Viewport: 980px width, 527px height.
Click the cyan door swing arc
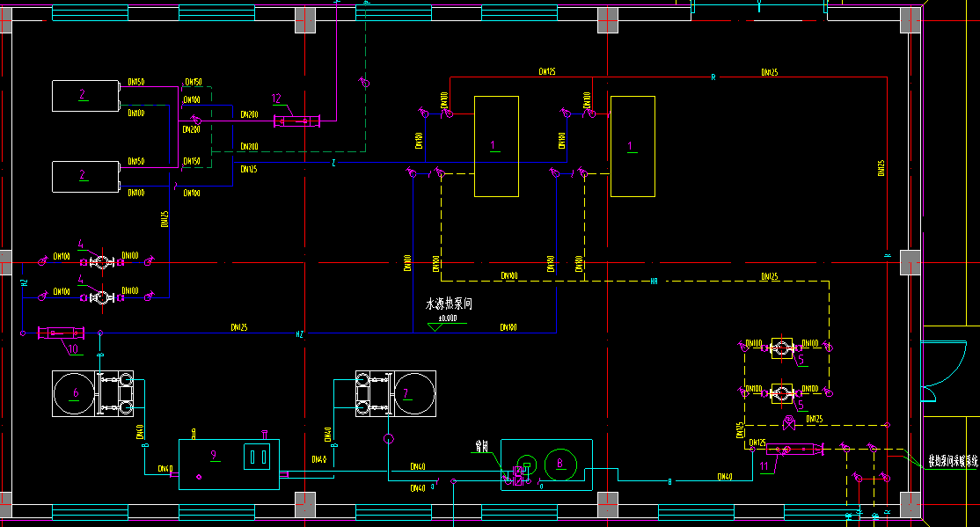944,364
